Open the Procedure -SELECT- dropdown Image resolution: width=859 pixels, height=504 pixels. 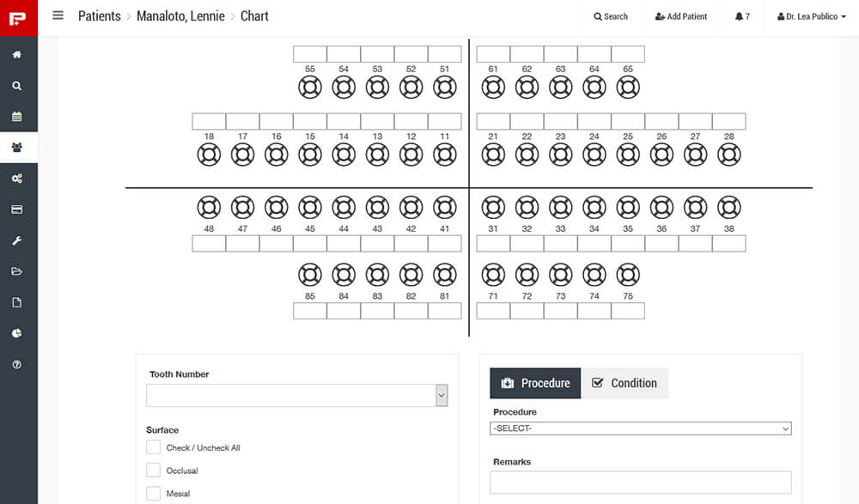[x=641, y=428]
